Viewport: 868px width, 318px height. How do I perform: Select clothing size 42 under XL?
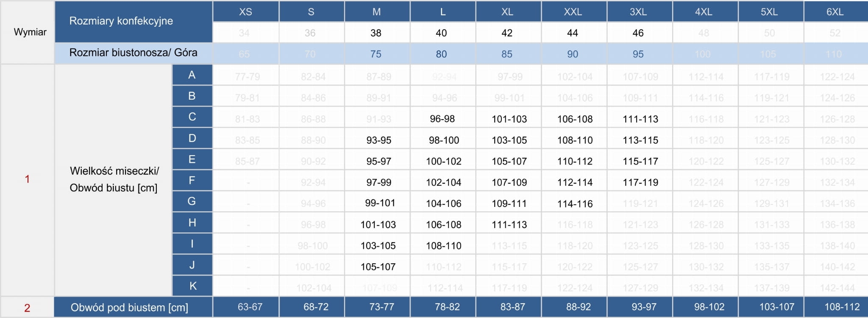[507, 33]
